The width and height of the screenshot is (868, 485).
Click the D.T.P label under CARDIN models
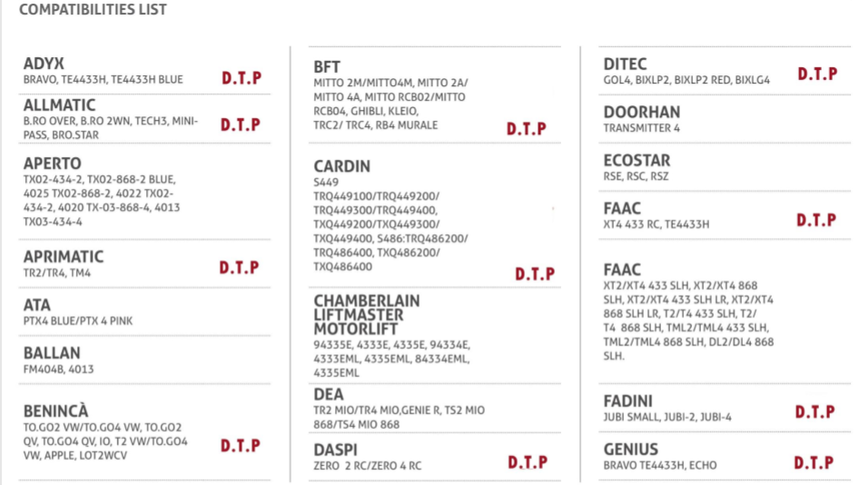[535, 274]
